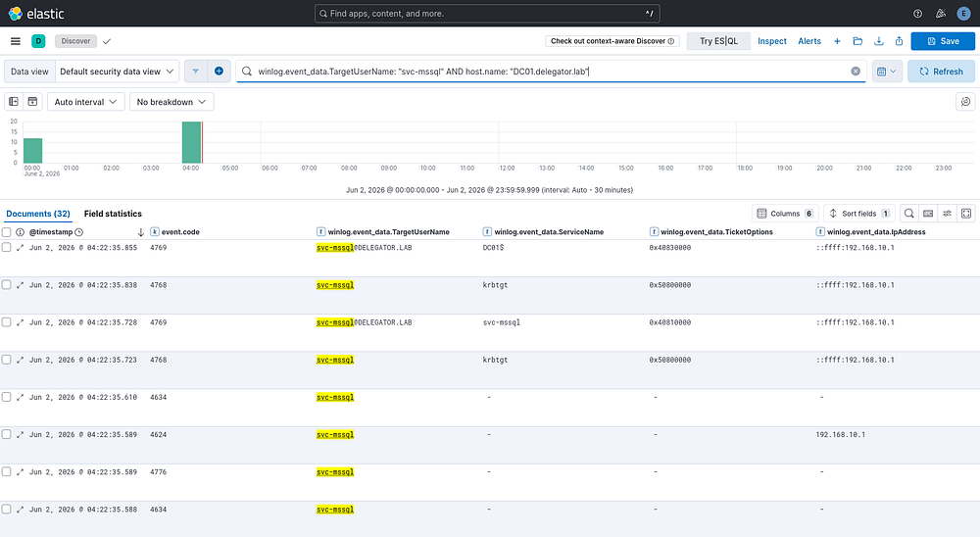Open the chart options icon
Image resolution: width=980 pixels, height=537 pixels.
point(965,102)
